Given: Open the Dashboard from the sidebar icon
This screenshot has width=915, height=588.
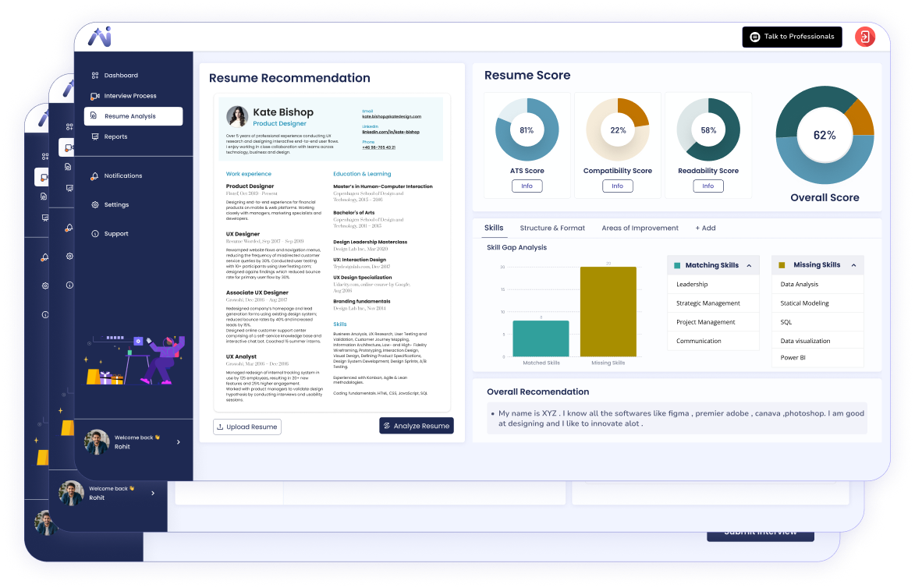Looking at the screenshot, I should tap(94, 76).
